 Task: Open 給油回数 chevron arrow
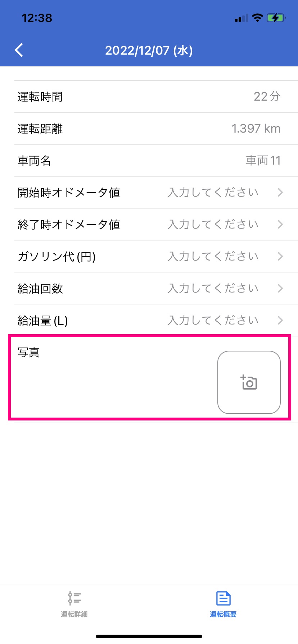280,288
